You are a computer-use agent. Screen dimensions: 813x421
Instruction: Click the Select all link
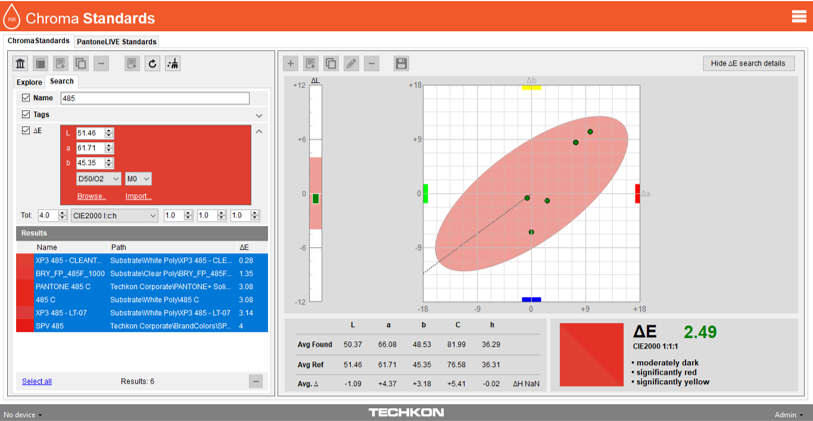37,381
